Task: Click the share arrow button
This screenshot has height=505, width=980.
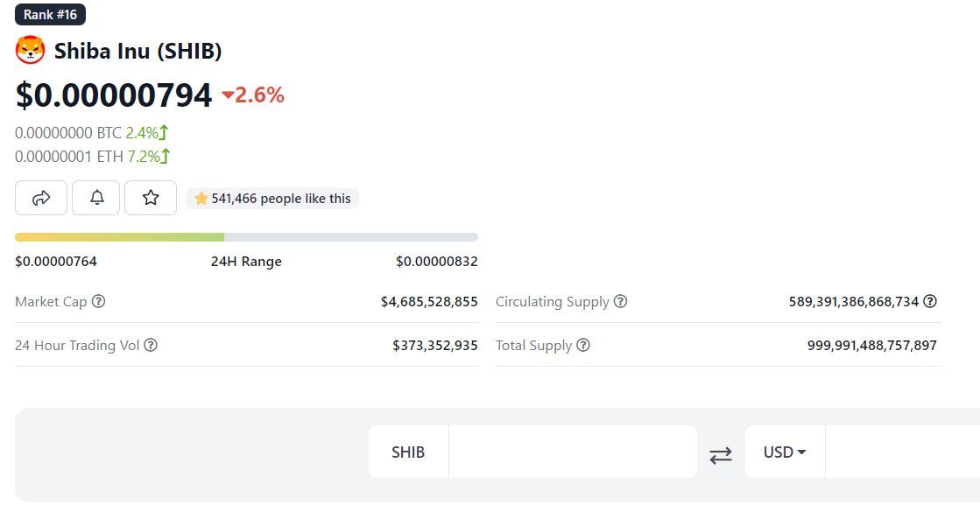Action: pos(41,198)
